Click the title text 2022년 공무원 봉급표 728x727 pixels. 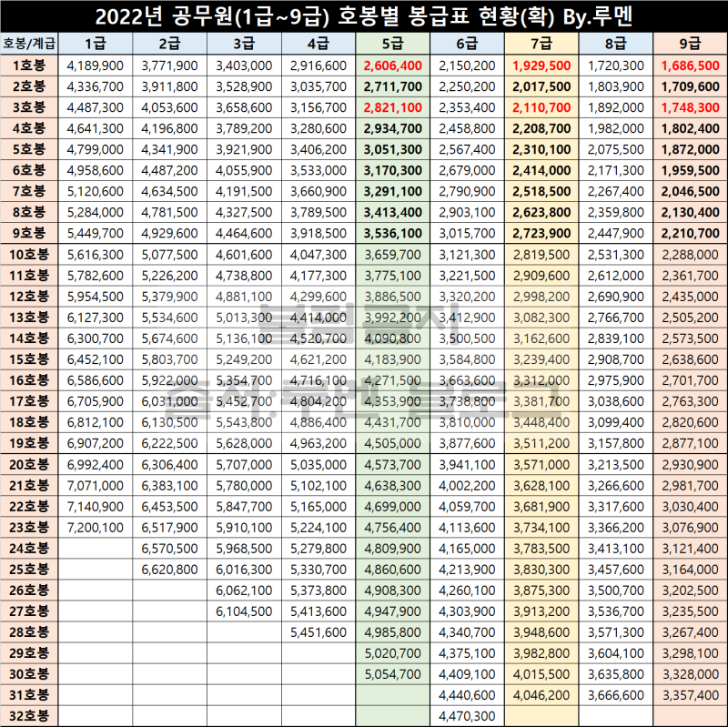pyautogui.click(x=364, y=16)
